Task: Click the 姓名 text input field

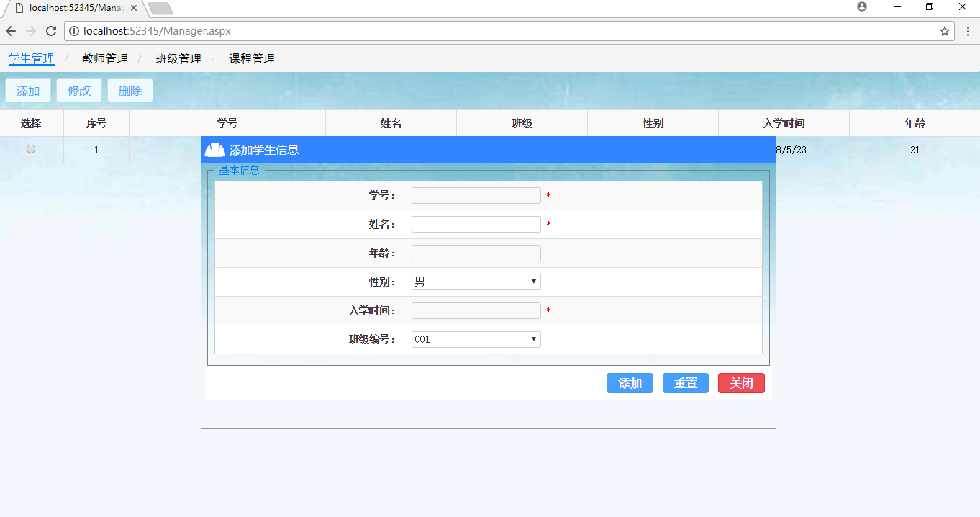Action: pos(476,224)
